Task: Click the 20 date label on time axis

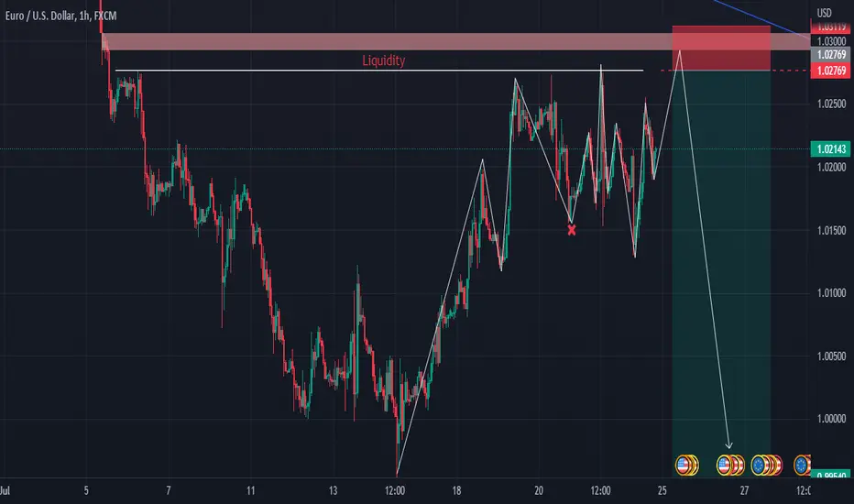Action: pyautogui.click(x=539, y=491)
